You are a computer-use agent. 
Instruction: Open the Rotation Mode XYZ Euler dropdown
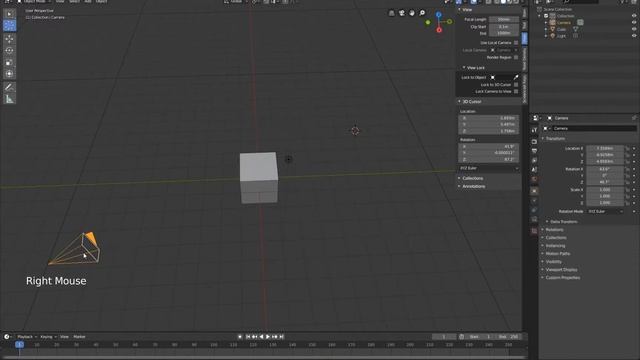[605, 211]
